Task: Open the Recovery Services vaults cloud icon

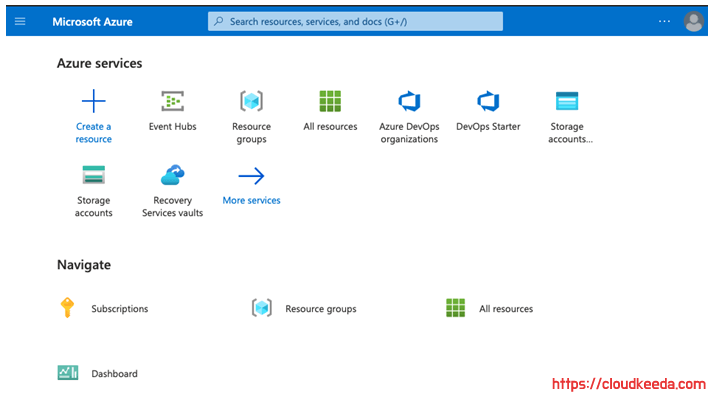Action: pos(173,175)
